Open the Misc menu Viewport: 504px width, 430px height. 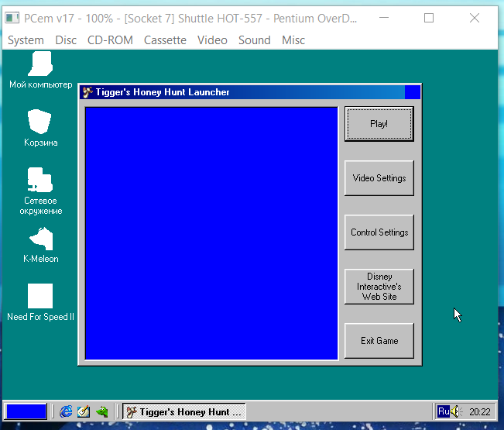click(293, 40)
